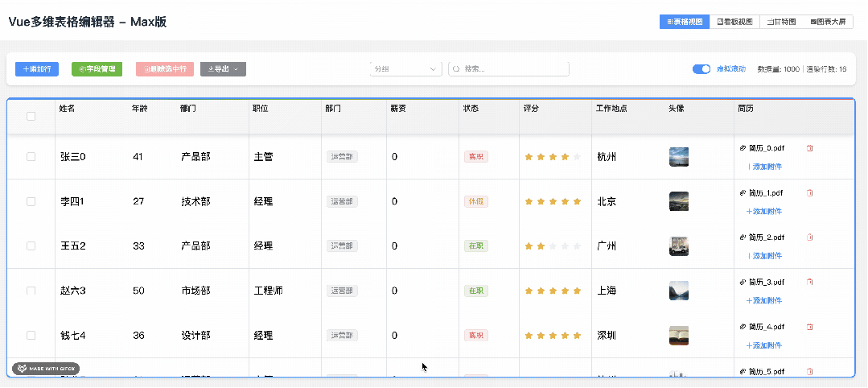Open the 分组 grouping dropdown
Viewport: 868px width, 388px height.
(x=405, y=68)
